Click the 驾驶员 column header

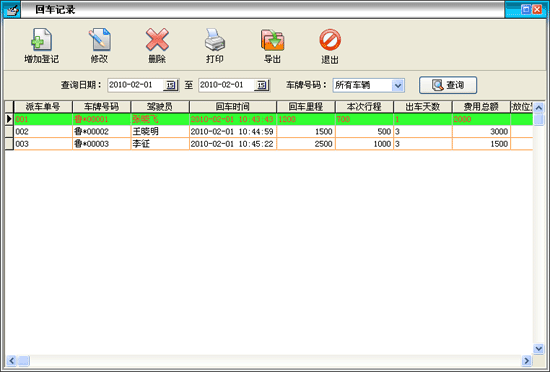(x=160, y=107)
